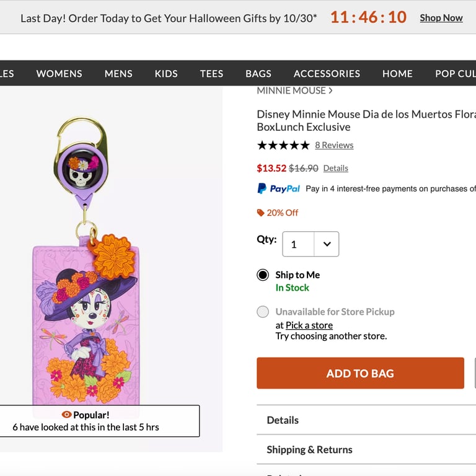Open the ACCESSORIES menu category

(327, 73)
